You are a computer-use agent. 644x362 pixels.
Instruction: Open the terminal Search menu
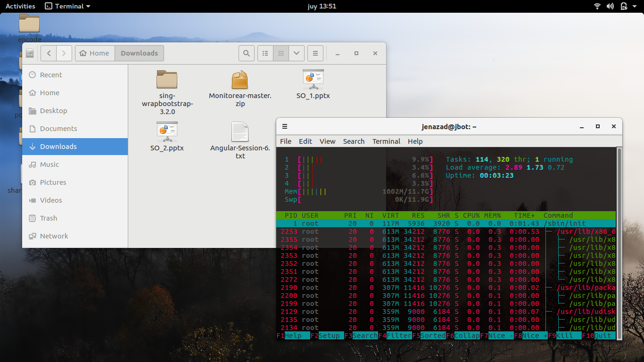[x=354, y=141]
